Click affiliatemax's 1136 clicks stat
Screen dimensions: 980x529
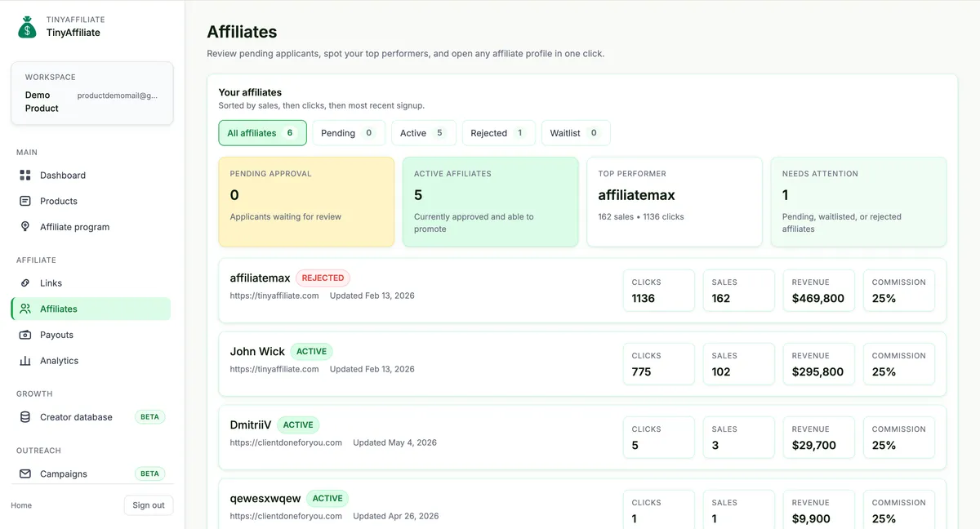pos(658,291)
